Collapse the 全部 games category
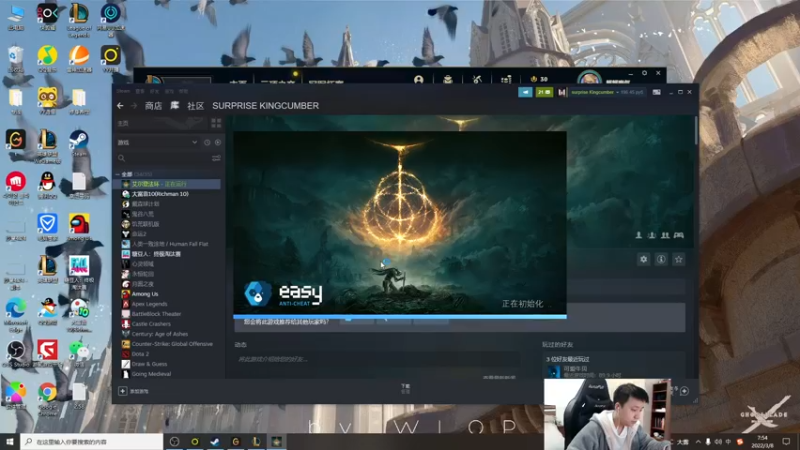Screen dimensions: 800x450 [118, 174]
